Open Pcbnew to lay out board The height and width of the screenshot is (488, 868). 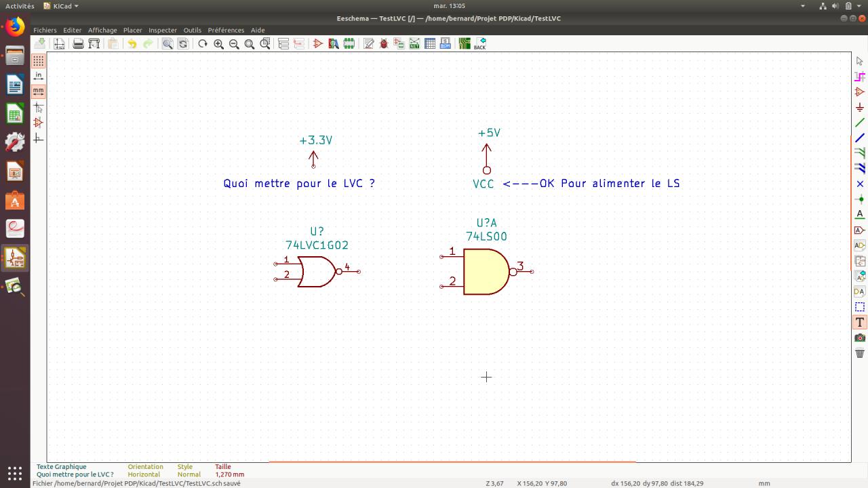(465, 44)
